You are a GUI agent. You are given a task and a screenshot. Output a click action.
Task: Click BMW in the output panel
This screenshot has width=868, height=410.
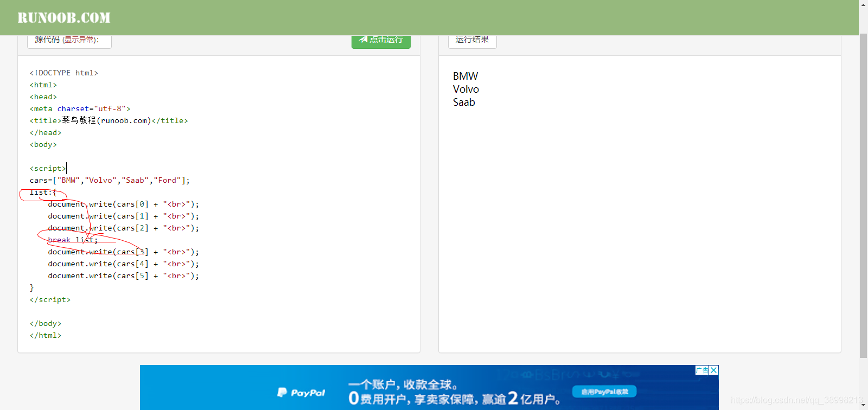point(465,76)
